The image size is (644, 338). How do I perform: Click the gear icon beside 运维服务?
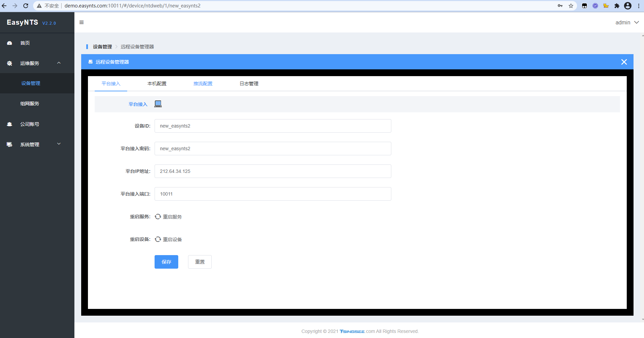(x=9, y=63)
